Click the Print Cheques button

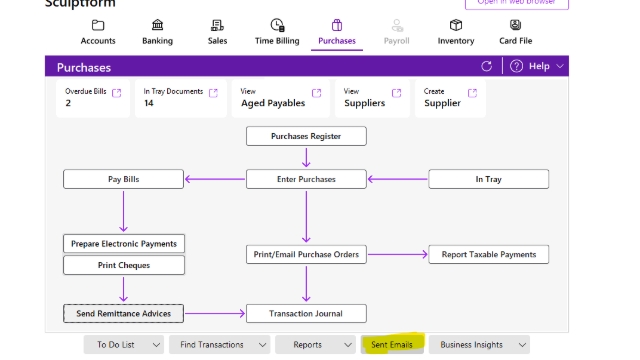point(124,265)
